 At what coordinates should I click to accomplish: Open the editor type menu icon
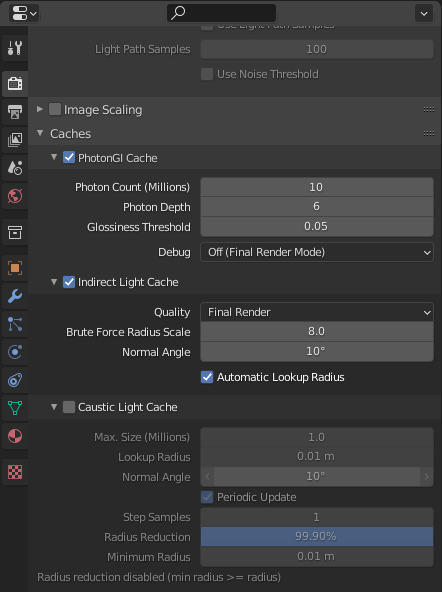24,13
